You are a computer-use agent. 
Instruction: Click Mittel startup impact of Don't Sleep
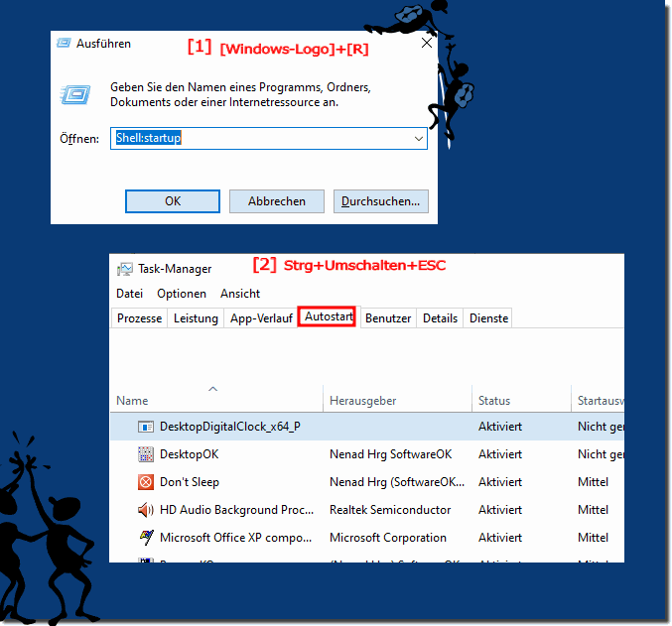[594, 482]
